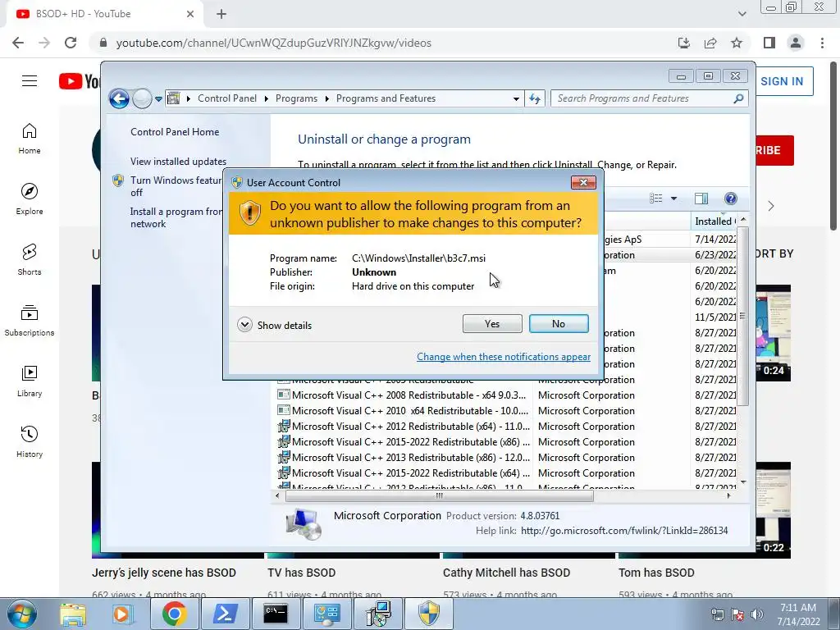Close the User Account Control dialog

click(583, 183)
